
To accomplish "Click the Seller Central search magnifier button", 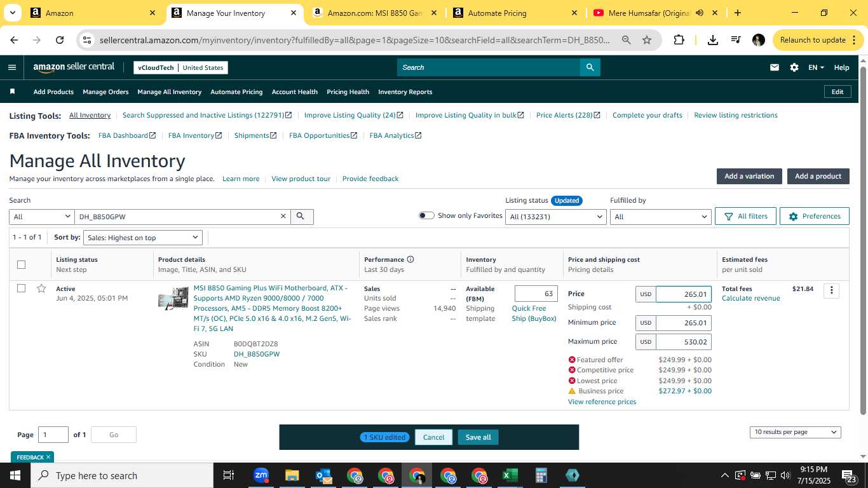I will [590, 67].
